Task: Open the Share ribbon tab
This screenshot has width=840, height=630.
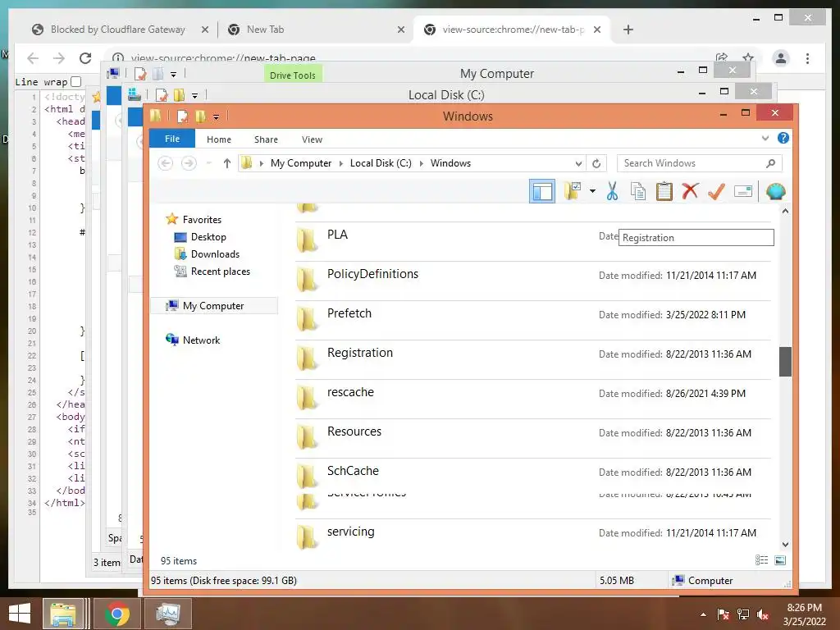Action: pyautogui.click(x=266, y=139)
